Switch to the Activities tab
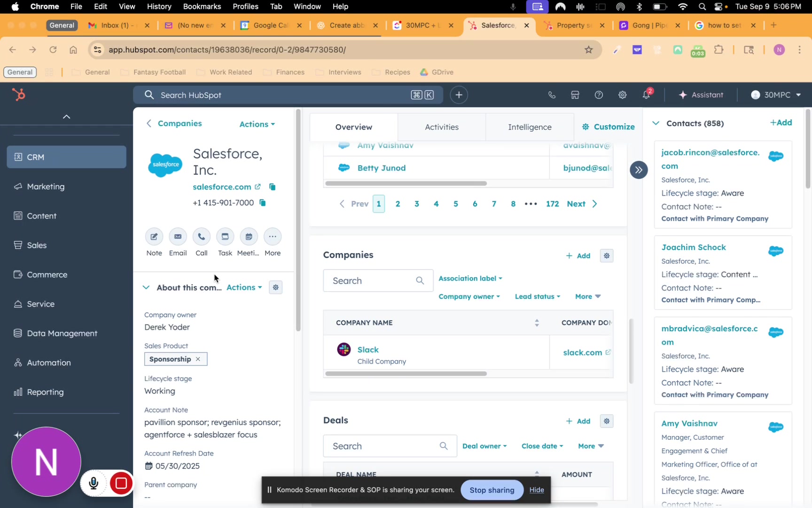The image size is (812, 508). (442, 127)
